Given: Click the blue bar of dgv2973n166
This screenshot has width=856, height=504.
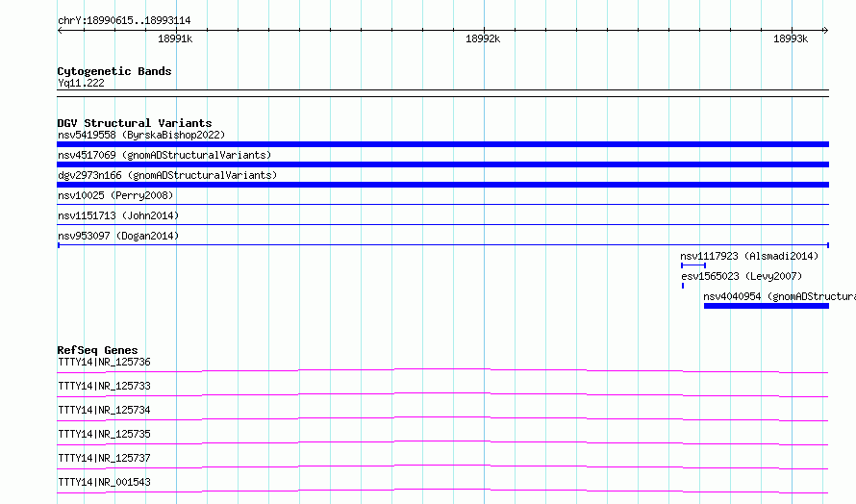Looking at the screenshot, I should 442,185.
